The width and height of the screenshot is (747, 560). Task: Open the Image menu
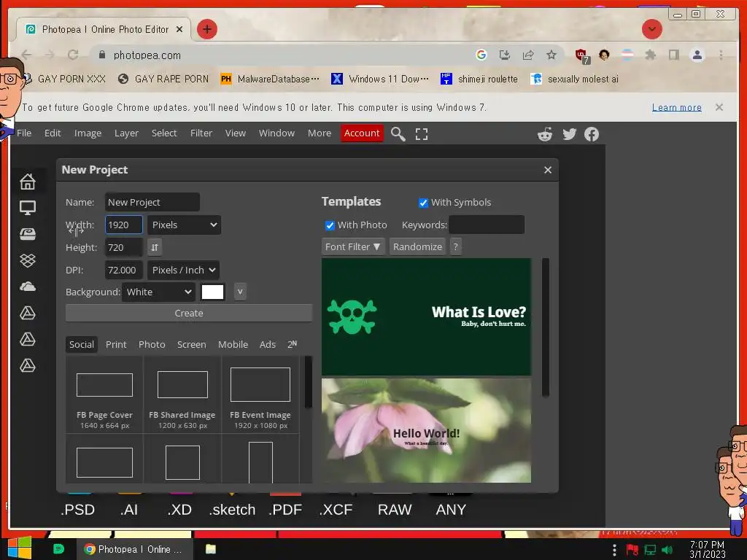88,133
